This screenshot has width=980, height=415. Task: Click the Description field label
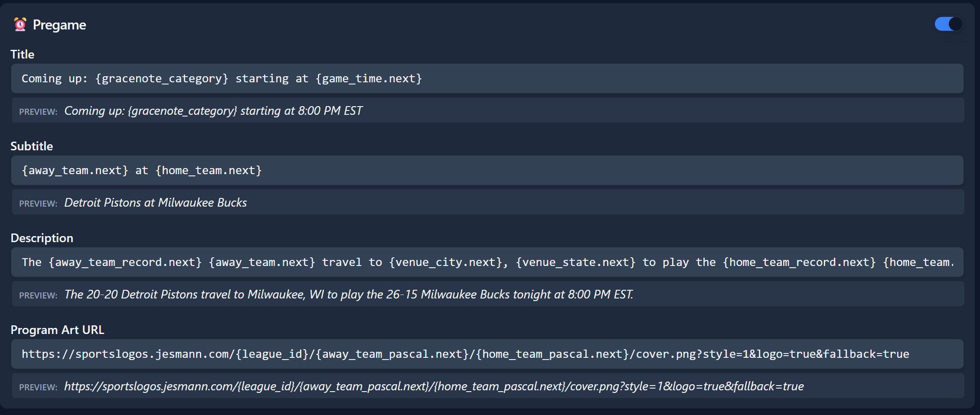pyautogui.click(x=42, y=238)
